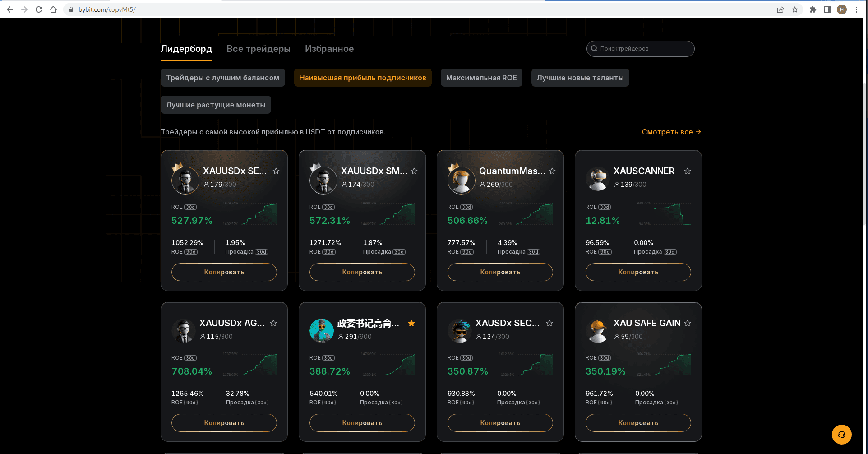Click the 32.78% Просадка value

[x=238, y=394]
